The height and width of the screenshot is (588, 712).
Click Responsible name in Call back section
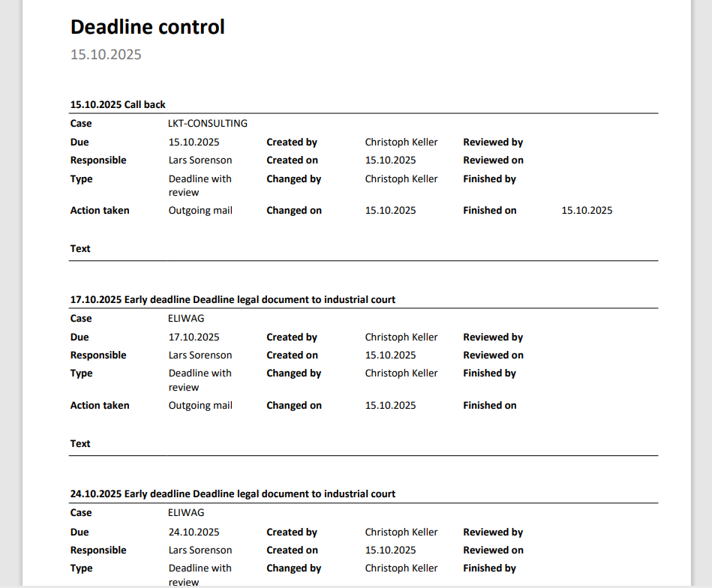(x=200, y=160)
